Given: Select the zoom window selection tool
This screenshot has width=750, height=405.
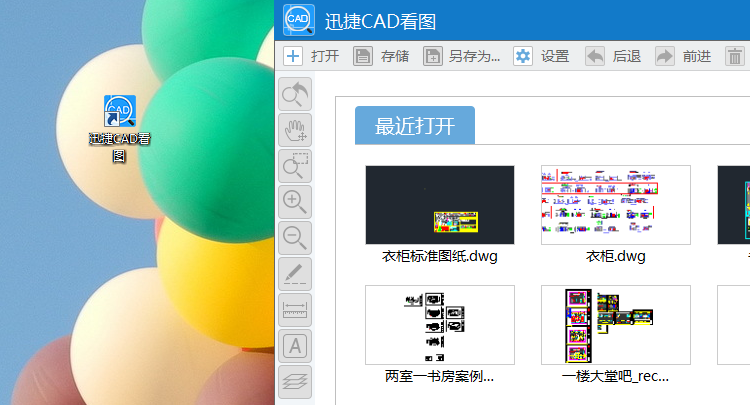Looking at the screenshot, I should (295, 166).
